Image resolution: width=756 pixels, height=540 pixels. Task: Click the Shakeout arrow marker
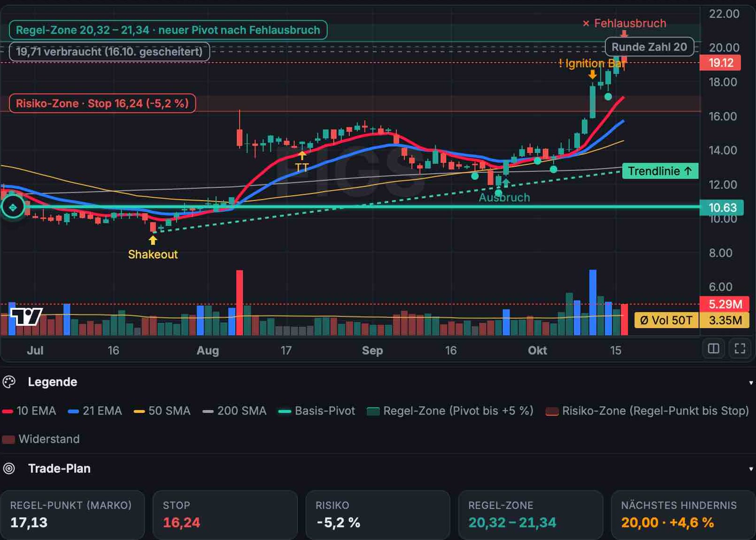tap(153, 240)
